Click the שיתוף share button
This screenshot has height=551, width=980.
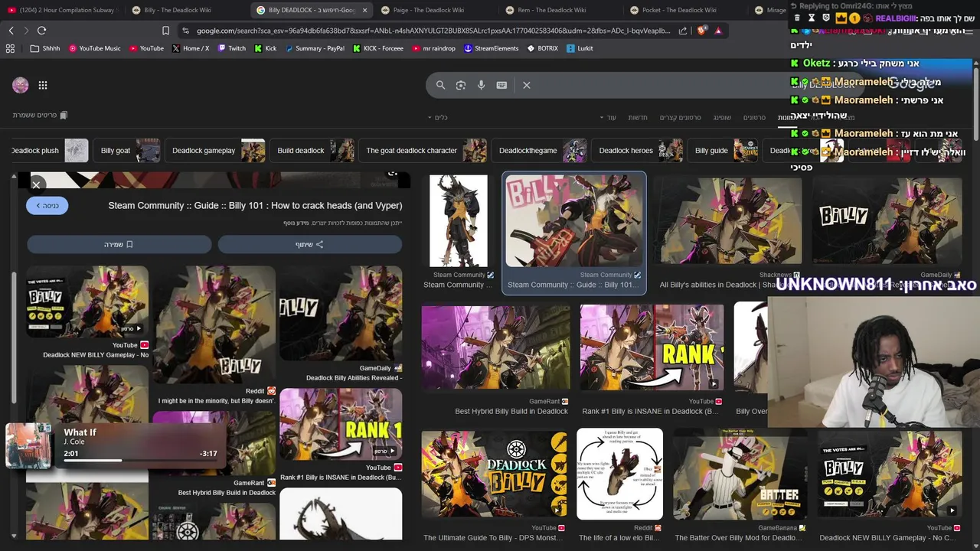point(309,244)
